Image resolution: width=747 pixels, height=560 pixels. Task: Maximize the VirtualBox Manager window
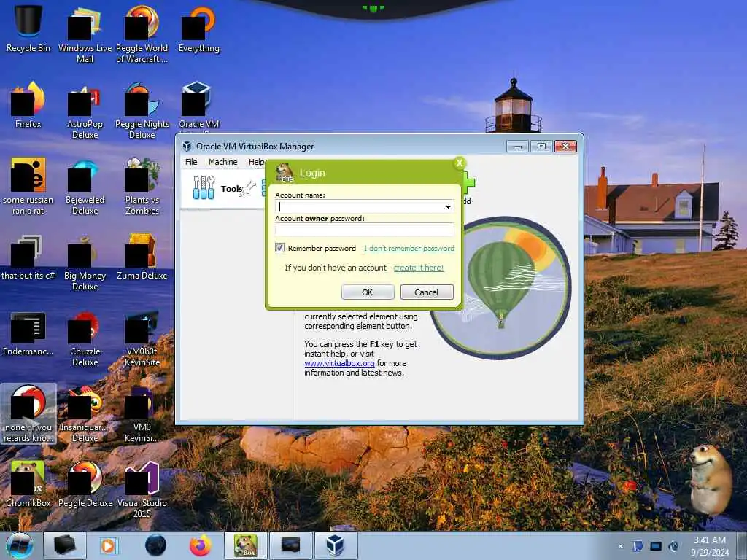(x=541, y=146)
